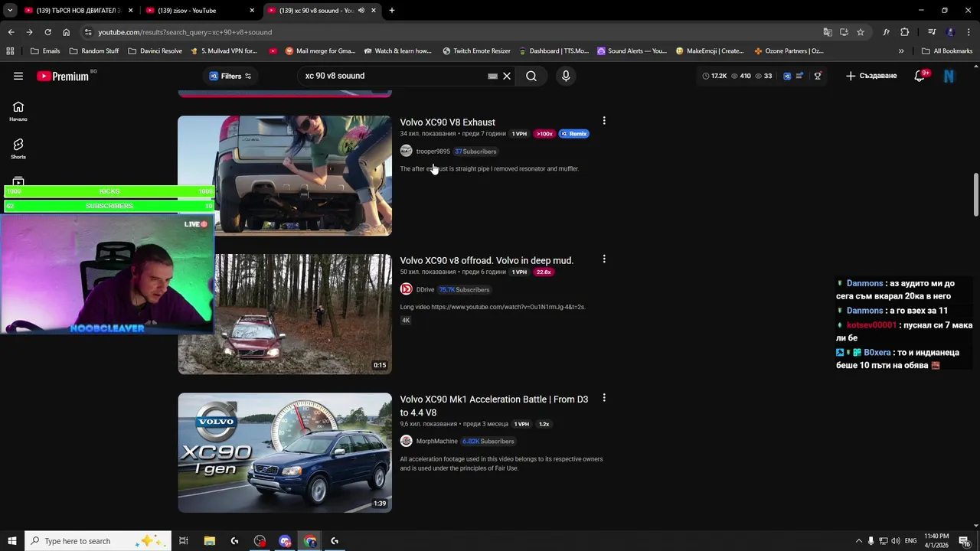Open a new browser tab with plus

point(392,11)
